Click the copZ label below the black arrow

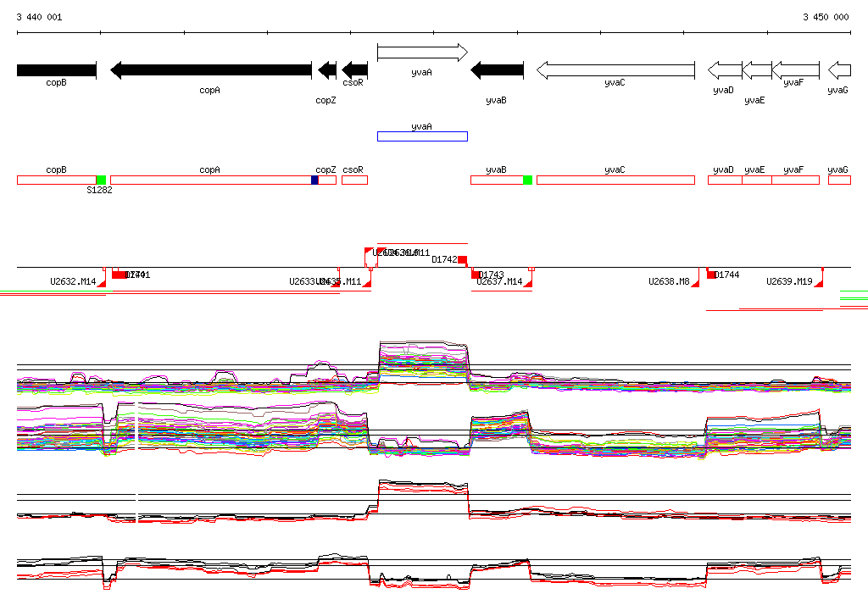(326, 100)
